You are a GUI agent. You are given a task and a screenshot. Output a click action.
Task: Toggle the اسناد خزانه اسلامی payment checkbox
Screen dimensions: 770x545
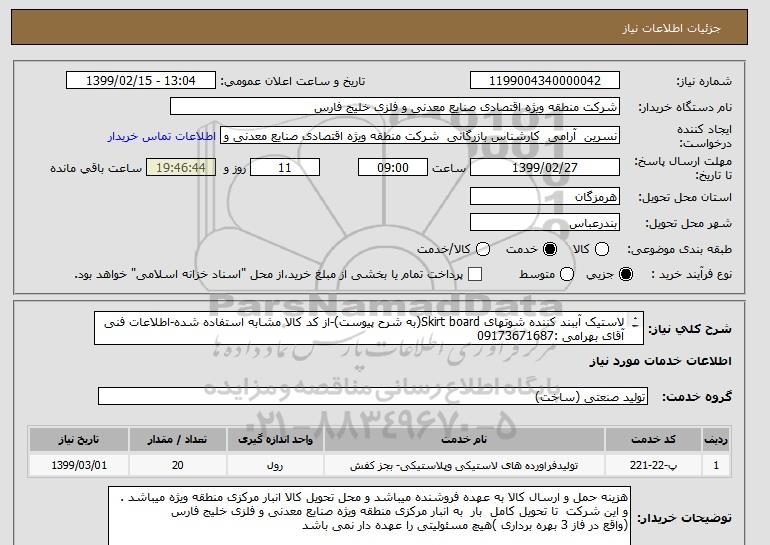tap(475, 274)
